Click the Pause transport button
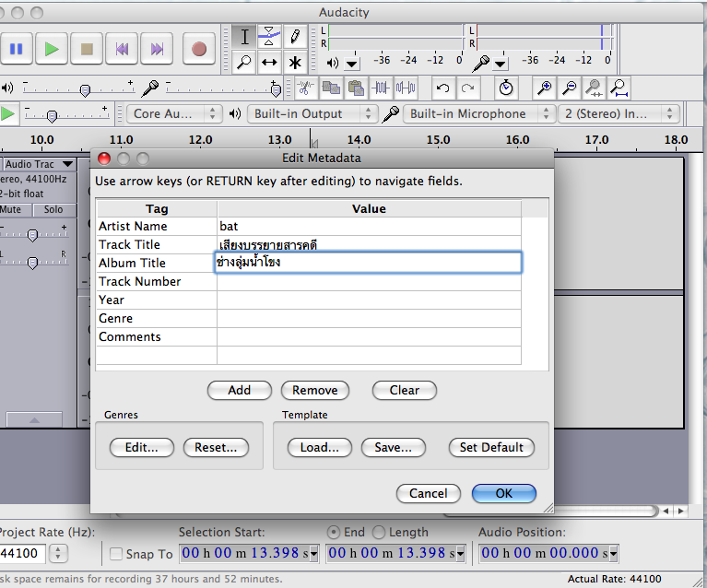Image resolution: width=707 pixels, height=588 pixels. pos(16,48)
